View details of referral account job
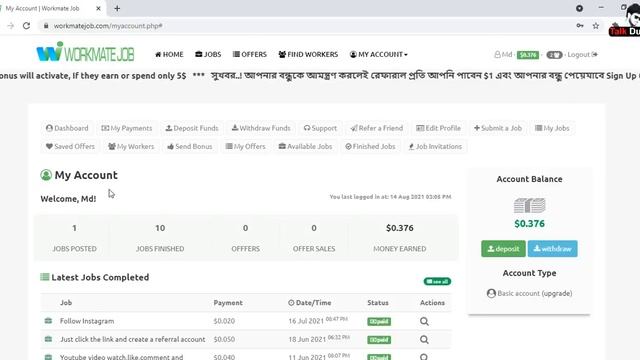 point(424,340)
